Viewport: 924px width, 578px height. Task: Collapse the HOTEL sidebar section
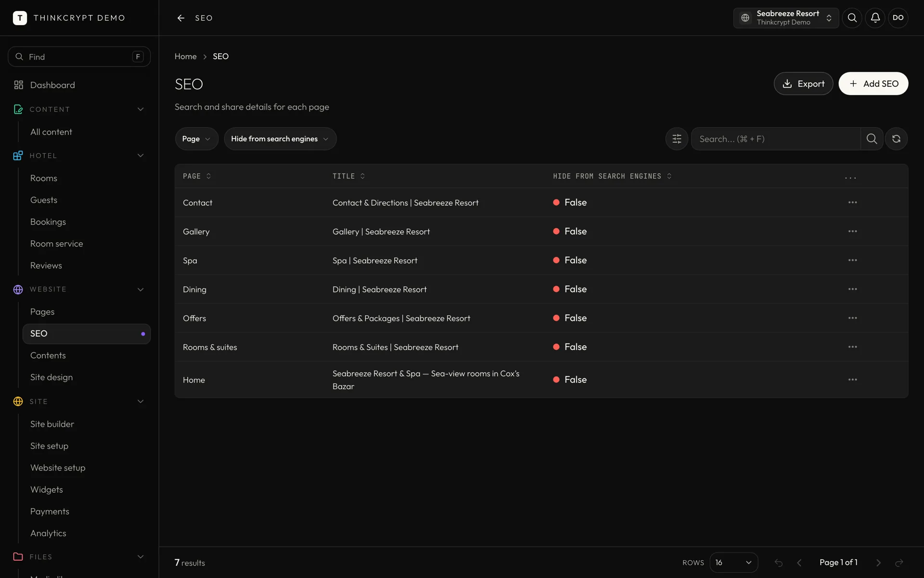[141, 156]
